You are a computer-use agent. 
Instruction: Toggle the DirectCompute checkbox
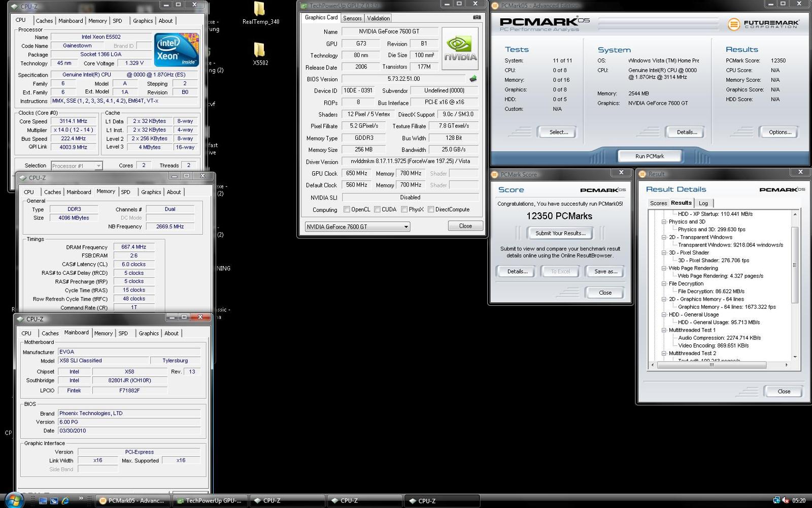pos(430,209)
